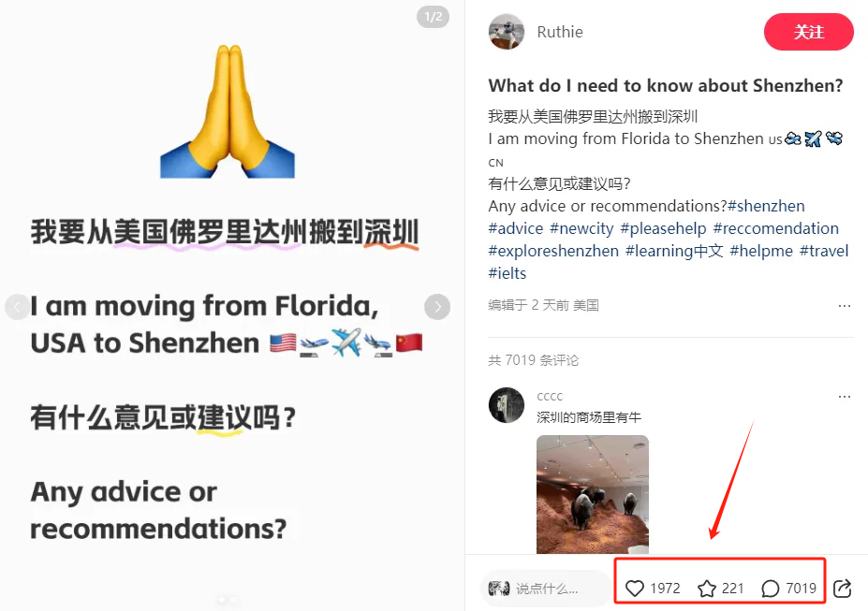The height and width of the screenshot is (611, 868).
Task: Open the #pleasehelp hashtag
Action: pyautogui.click(x=663, y=228)
